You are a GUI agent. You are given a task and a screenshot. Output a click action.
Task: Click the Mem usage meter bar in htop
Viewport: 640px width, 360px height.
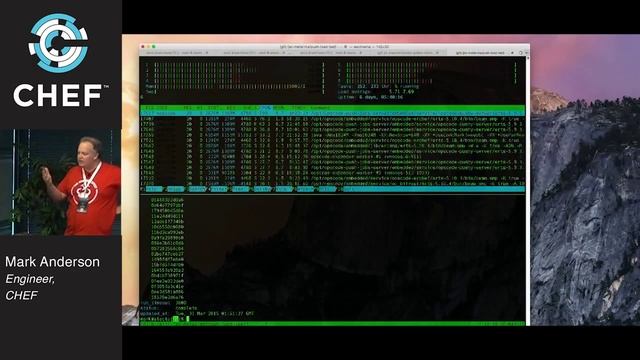(x=235, y=87)
